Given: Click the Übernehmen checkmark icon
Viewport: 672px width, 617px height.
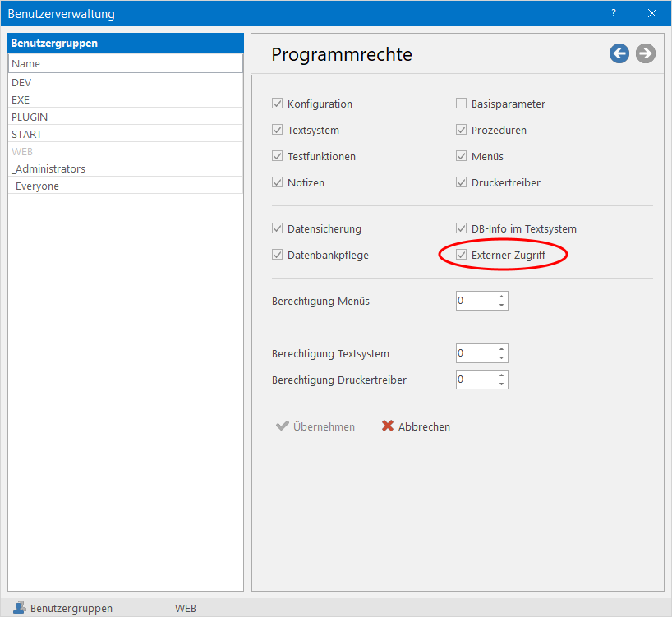Looking at the screenshot, I should [282, 426].
